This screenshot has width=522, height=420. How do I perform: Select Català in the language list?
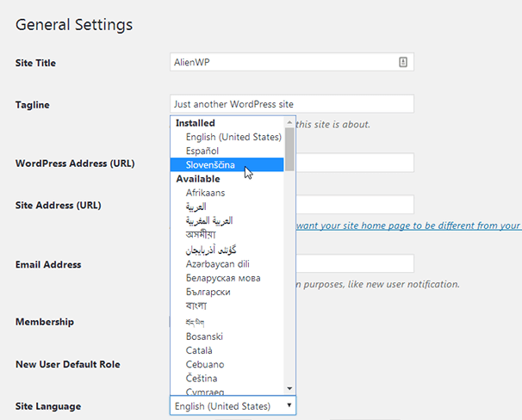(199, 350)
